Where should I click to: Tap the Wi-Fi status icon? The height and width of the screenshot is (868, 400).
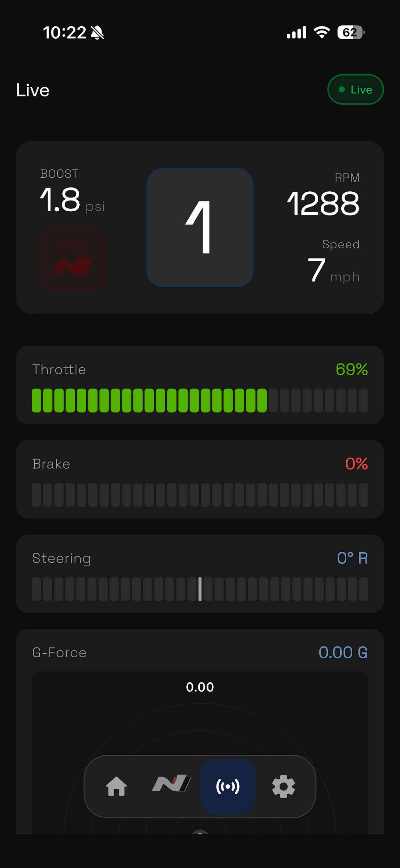(322, 32)
